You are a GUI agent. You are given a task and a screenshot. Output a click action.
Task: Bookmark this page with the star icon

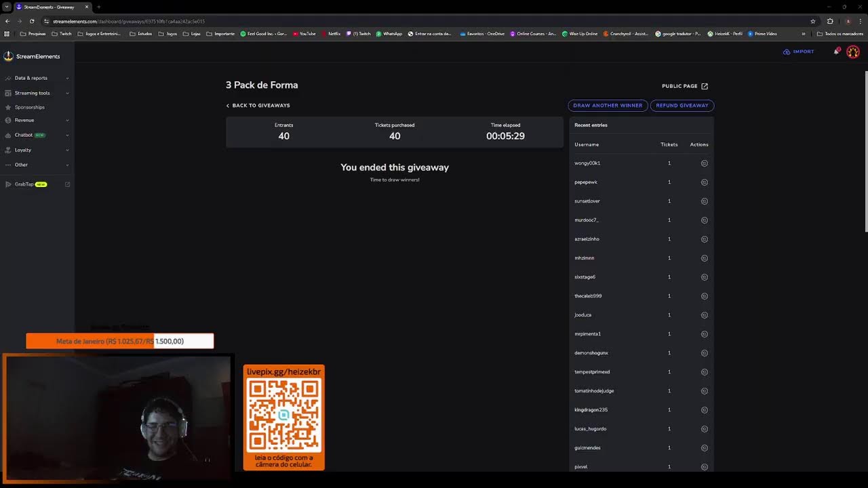(x=813, y=21)
